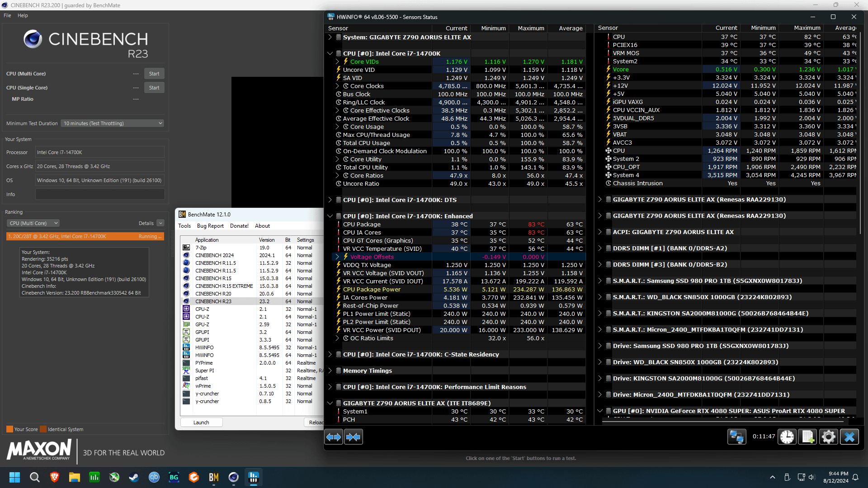Viewport: 868px width, 488px height.
Task: Open the BG app taskbar icon
Action: coord(174,477)
